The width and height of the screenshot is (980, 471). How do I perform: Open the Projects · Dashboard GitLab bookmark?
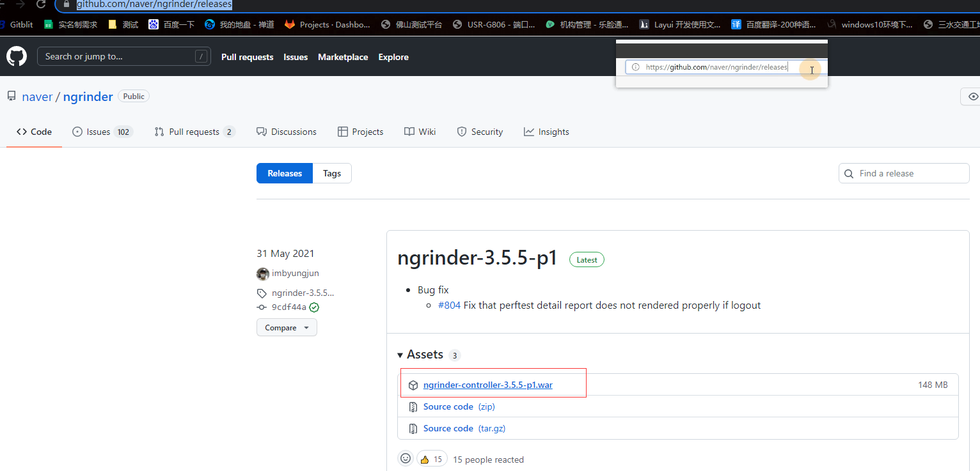coord(328,24)
